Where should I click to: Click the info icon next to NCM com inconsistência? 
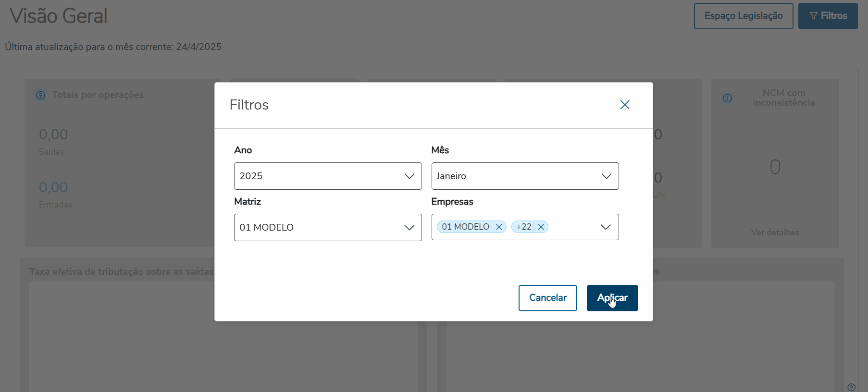pos(728,98)
